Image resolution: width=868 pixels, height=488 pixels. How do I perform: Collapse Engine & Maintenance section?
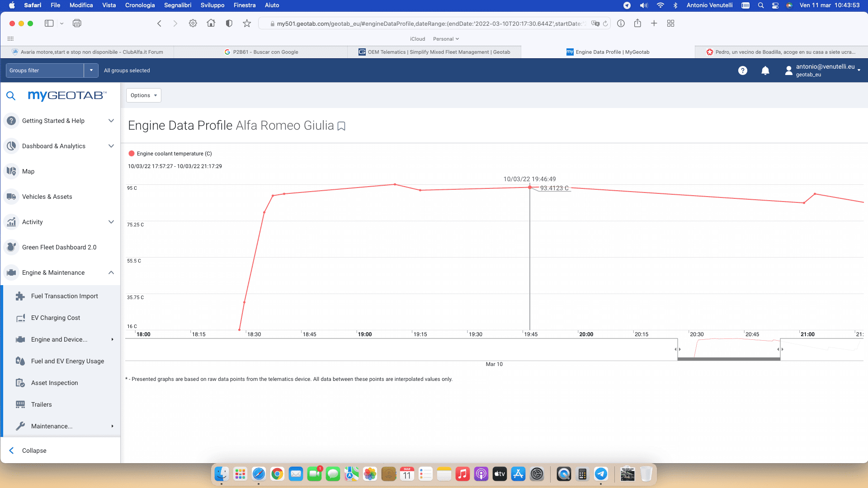pos(111,272)
